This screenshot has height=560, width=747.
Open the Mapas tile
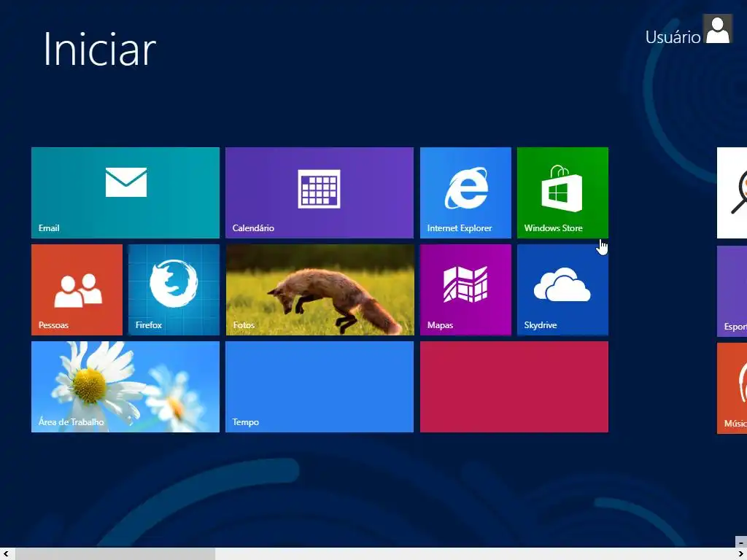click(465, 290)
